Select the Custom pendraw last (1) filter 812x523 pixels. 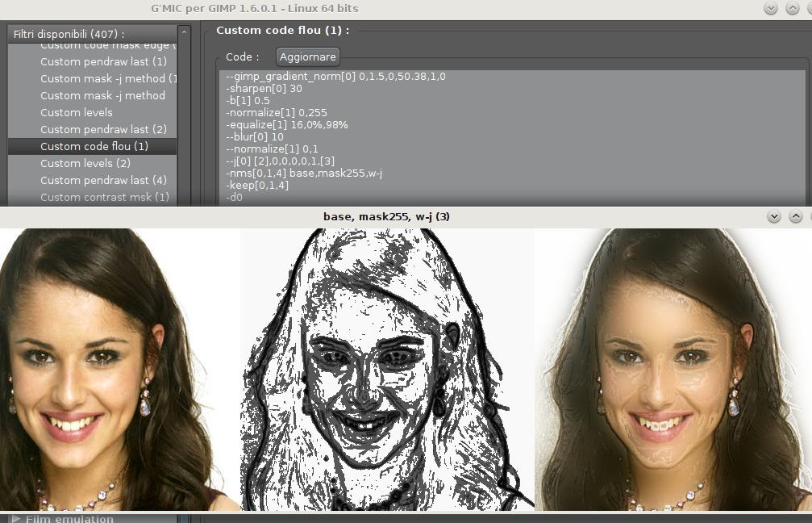click(x=92, y=61)
